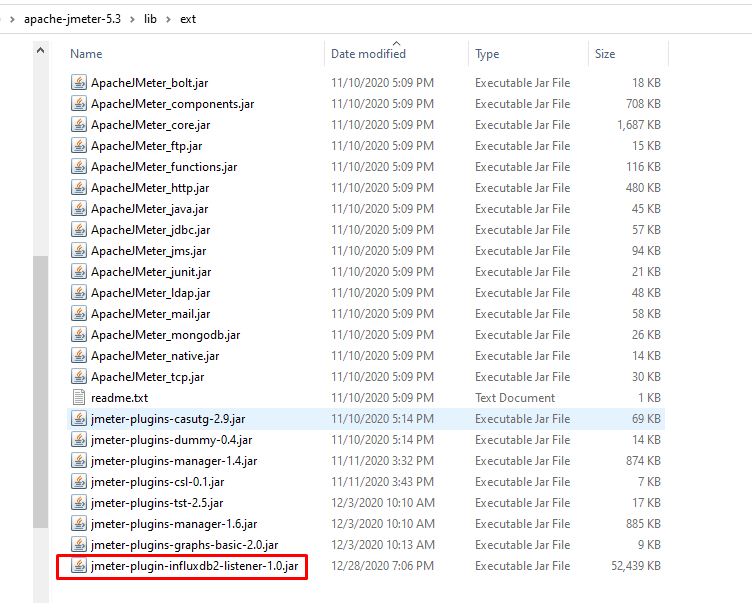The image size is (752, 603).
Task: Click the Text Document type cell
Action: click(515, 398)
